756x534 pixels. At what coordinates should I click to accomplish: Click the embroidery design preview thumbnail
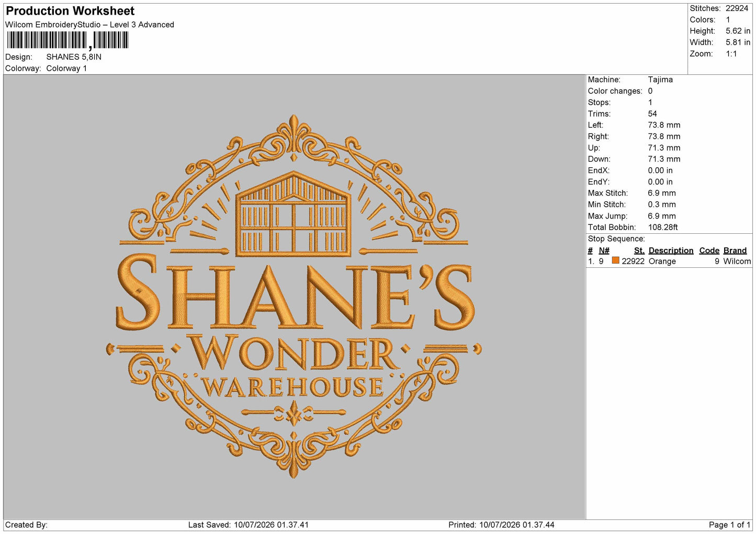tap(294, 297)
